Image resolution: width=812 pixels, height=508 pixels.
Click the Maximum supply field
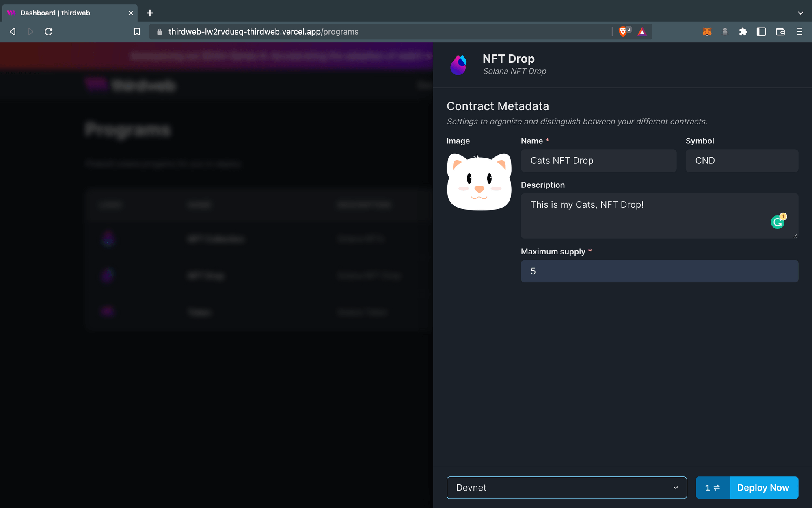[x=659, y=271]
